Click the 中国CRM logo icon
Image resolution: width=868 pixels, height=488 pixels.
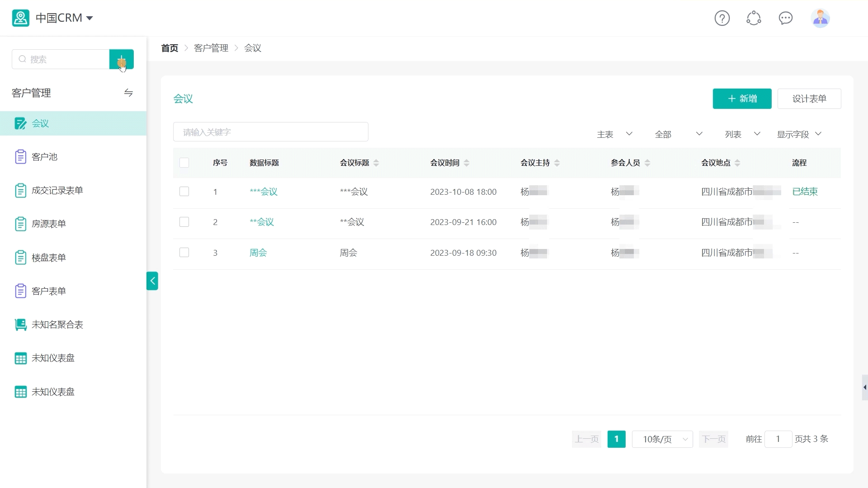pos(21,18)
